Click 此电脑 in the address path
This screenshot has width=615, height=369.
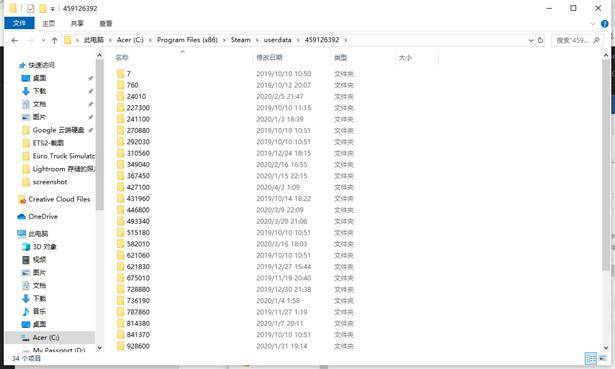coord(94,40)
